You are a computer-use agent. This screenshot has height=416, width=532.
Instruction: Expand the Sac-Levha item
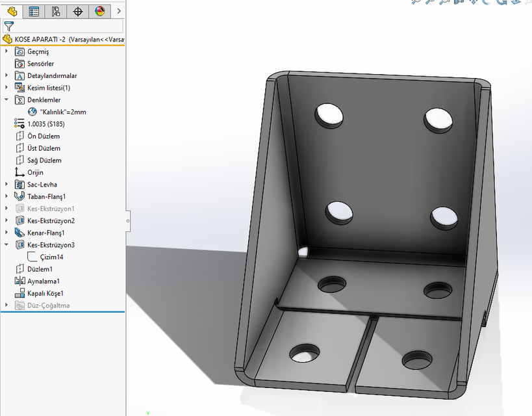tap(6, 184)
